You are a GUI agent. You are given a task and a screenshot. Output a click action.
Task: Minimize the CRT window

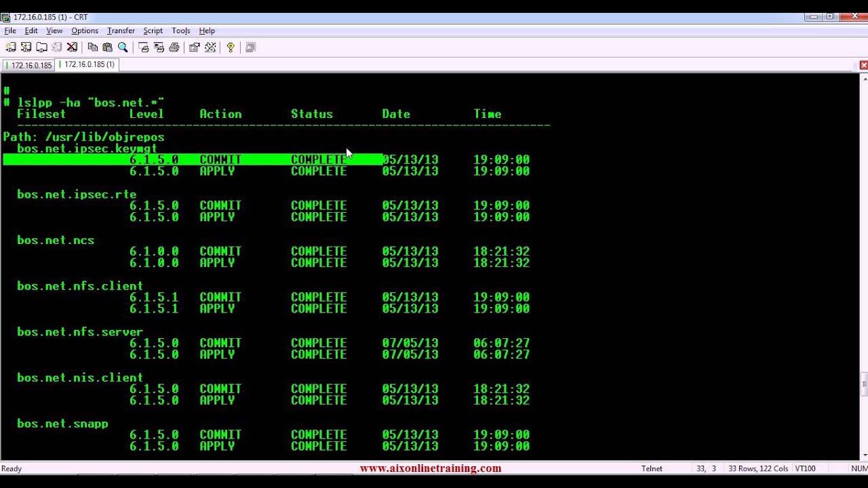click(x=813, y=16)
